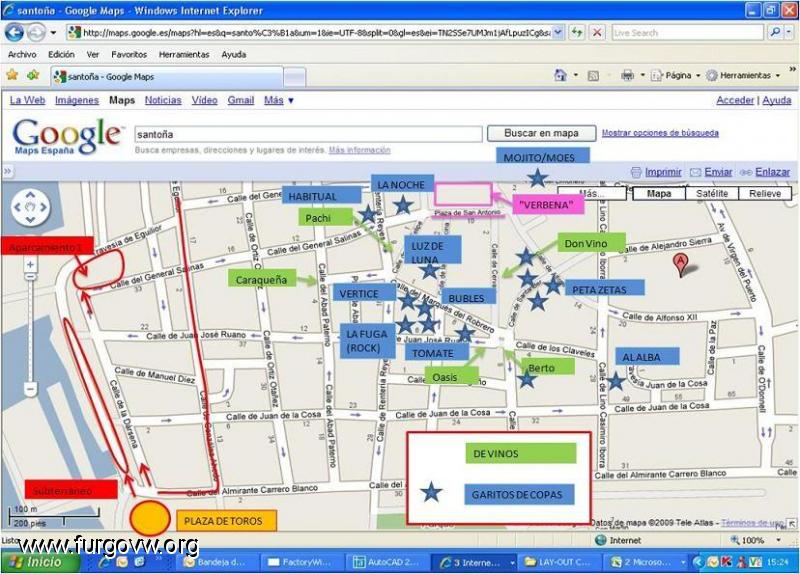Screen dimensions: 800x574
Task: Open the Edición menu
Action: tap(61, 54)
